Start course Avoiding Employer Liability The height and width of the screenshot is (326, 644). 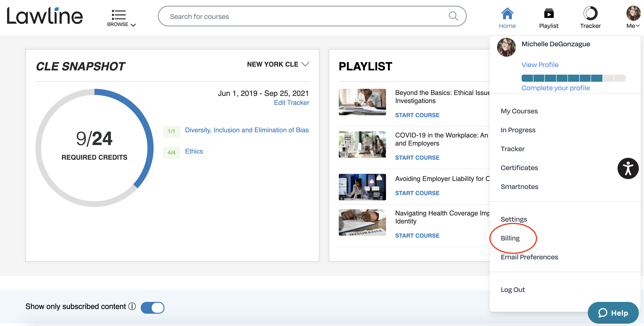tap(417, 193)
